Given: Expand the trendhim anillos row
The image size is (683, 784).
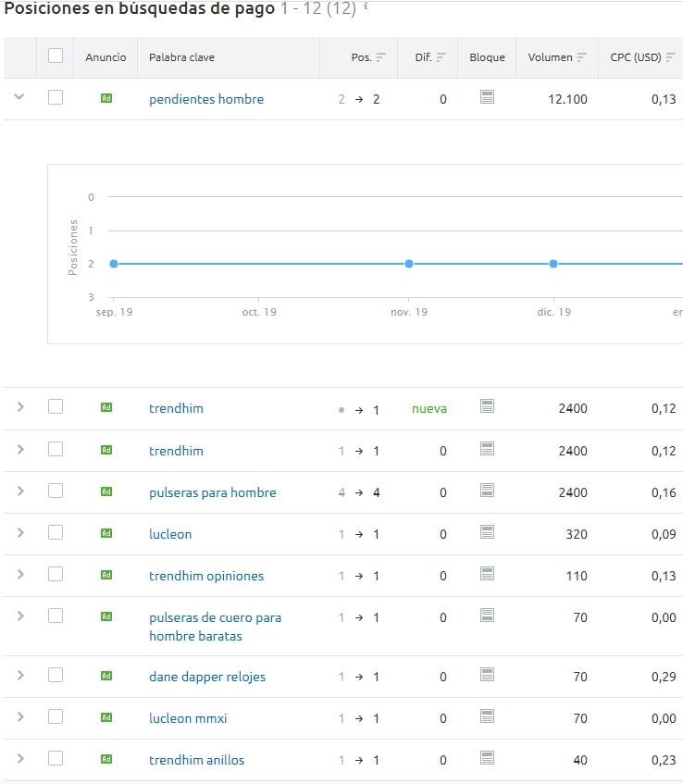Looking at the screenshot, I should point(20,758).
